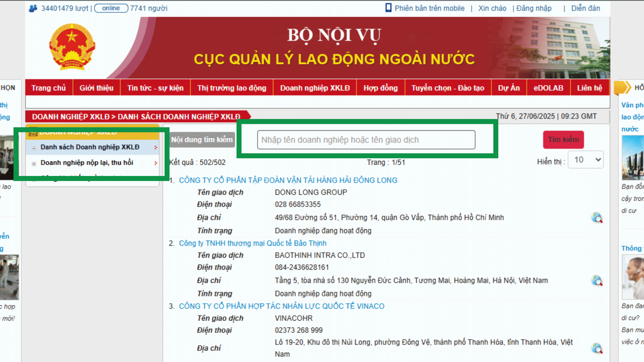Click DONG LONG GROUP trade name

coord(311,192)
